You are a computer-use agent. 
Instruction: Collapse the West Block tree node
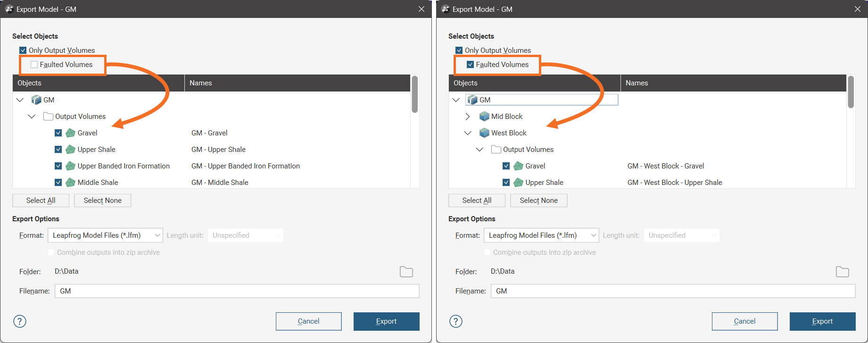[468, 133]
